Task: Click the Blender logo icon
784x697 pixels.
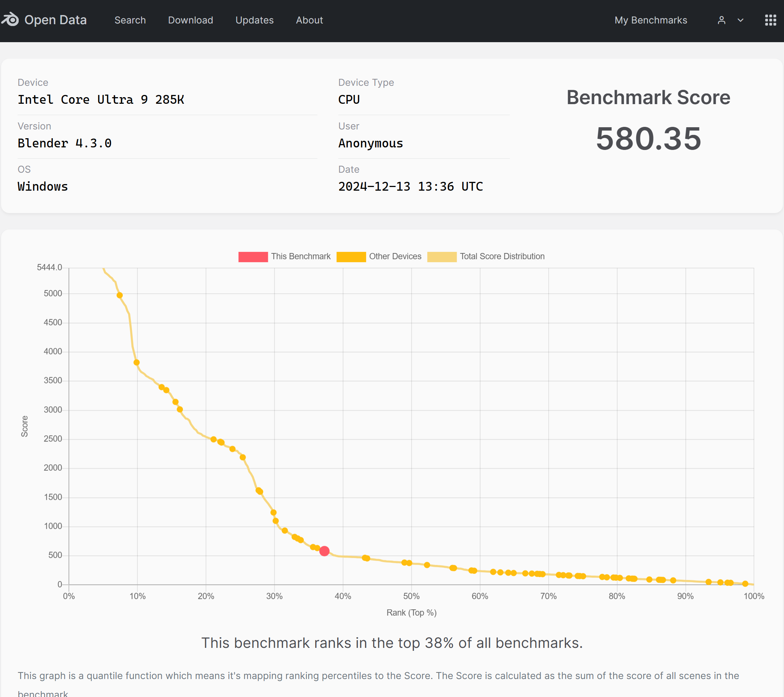Action: tap(10, 19)
